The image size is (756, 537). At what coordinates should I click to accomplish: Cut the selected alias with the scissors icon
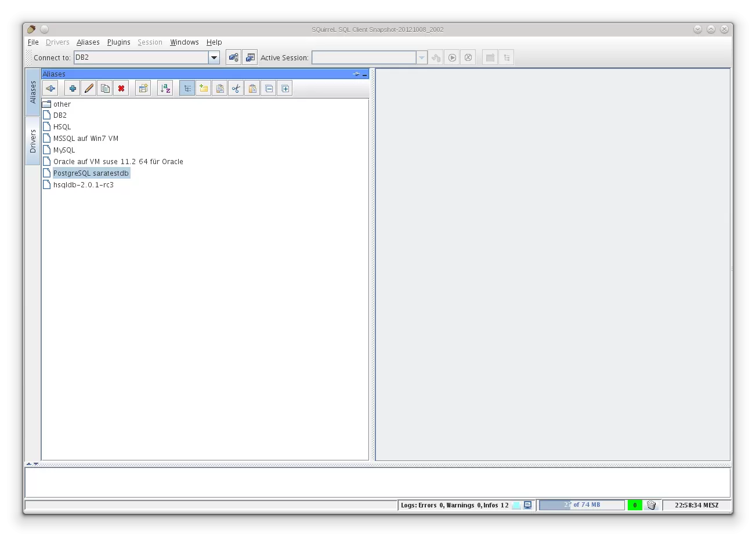[236, 88]
